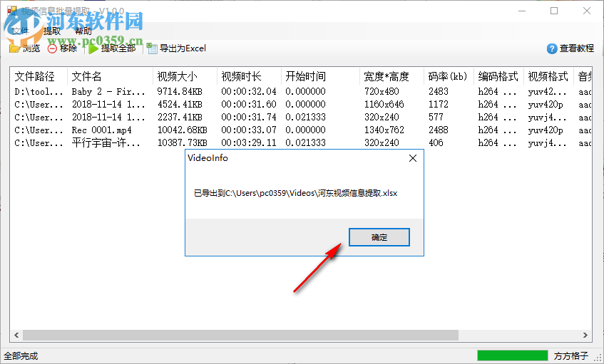Open the 文件 menu
The image size is (604, 364).
21,31
